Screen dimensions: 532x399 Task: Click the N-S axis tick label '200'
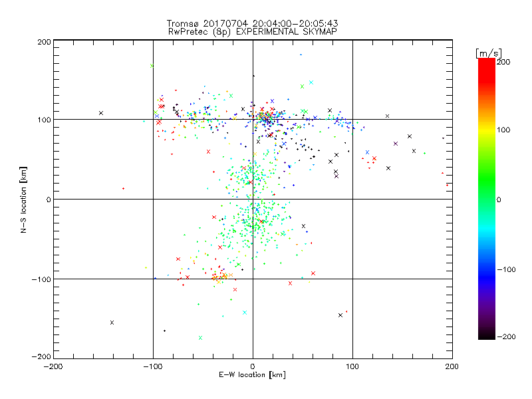pyautogui.click(x=44, y=42)
